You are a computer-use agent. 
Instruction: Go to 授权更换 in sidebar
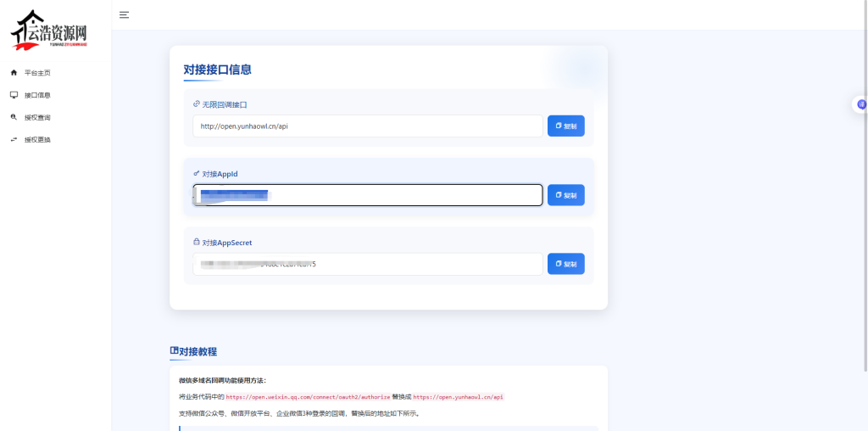[37, 139]
